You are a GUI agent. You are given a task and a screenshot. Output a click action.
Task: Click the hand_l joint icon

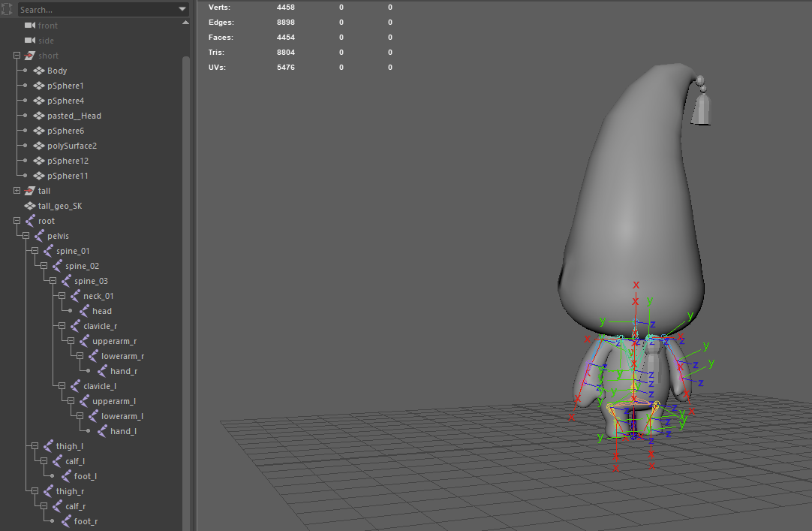[x=102, y=431]
